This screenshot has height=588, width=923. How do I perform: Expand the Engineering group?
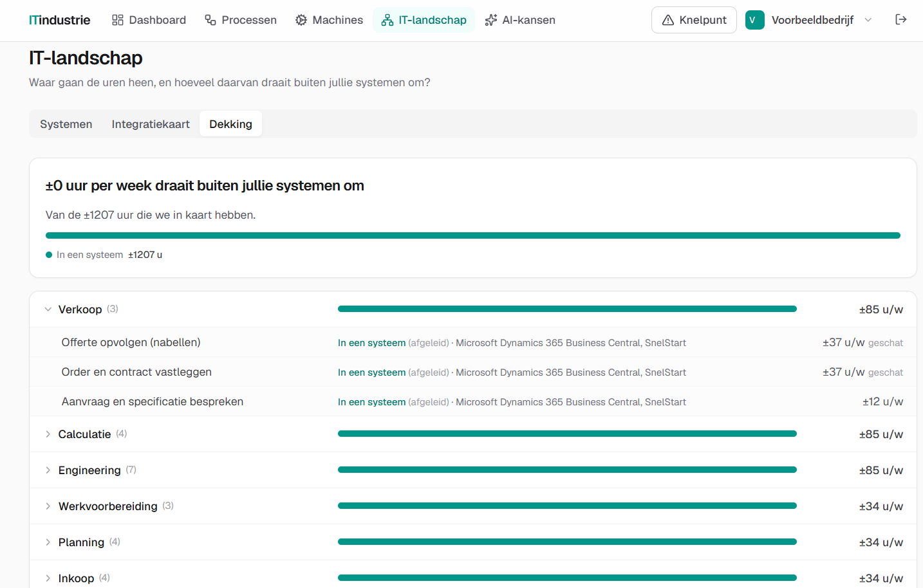point(48,470)
